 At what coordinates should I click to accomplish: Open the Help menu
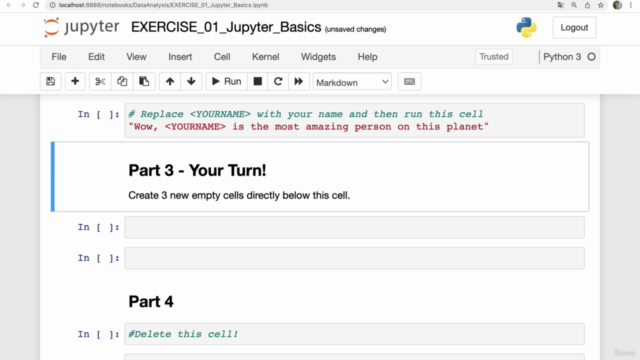click(367, 57)
